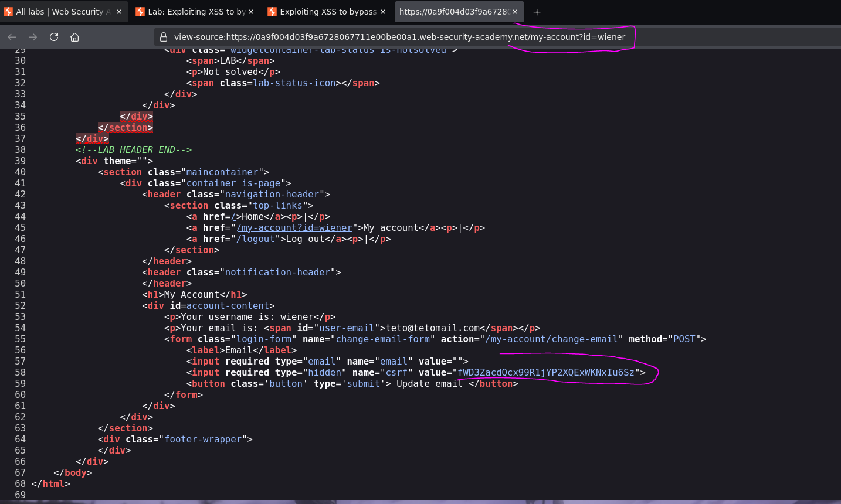Click the "change-email-form" name value
This screenshot has height=504, width=841.
[382, 339]
